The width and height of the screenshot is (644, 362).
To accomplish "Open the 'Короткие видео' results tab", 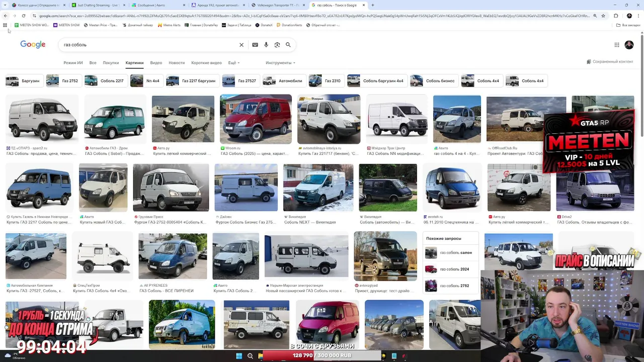I will coord(206,63).
